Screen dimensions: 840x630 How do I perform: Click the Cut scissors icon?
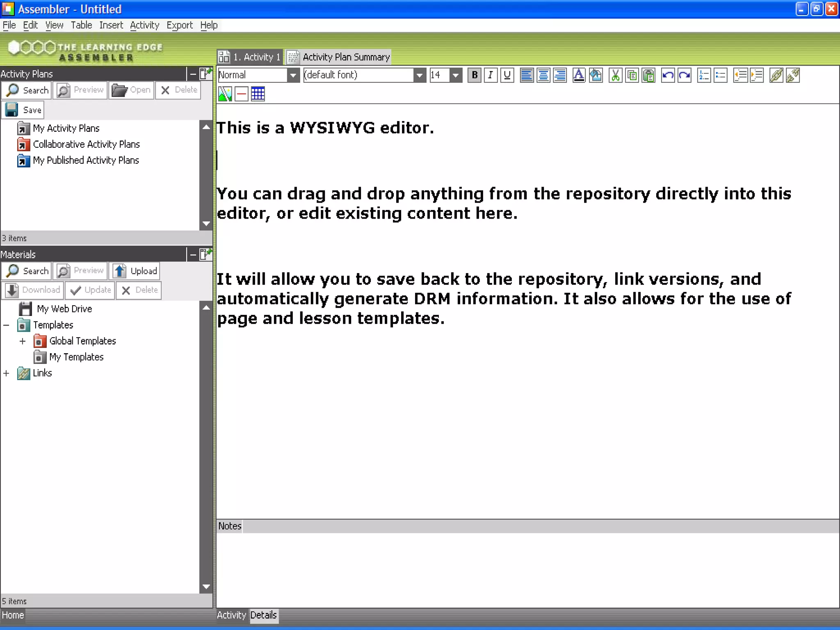coord(615,75)
